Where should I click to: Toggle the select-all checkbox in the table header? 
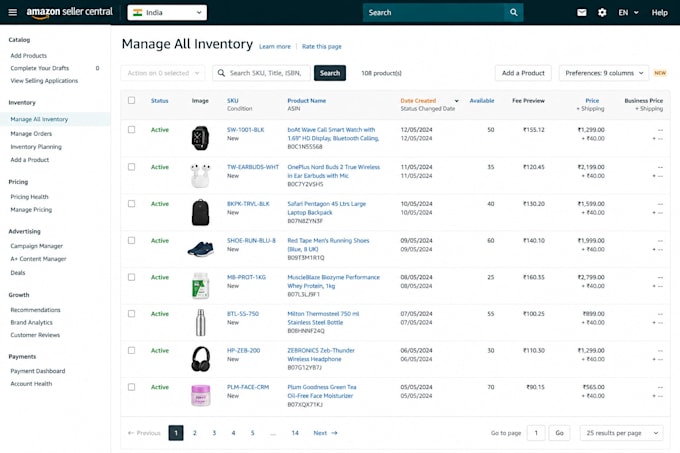pos(131,100)
